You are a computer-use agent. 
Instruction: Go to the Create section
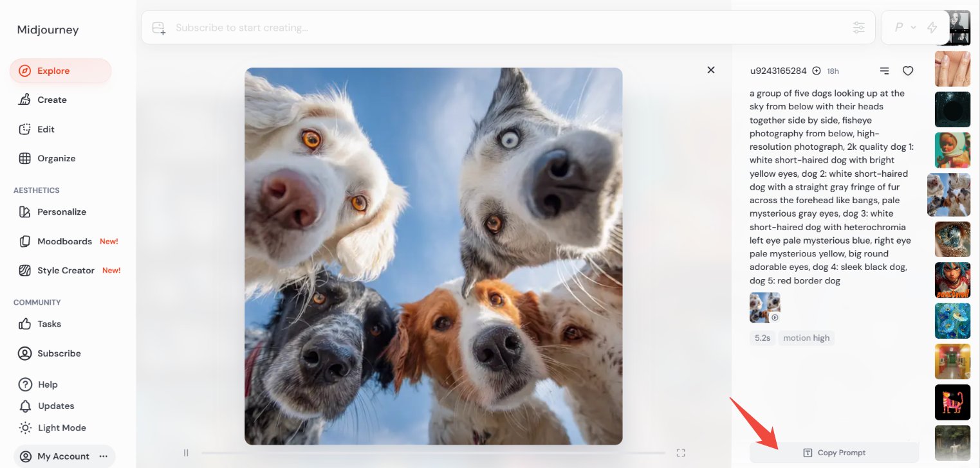tap(51, 100)
